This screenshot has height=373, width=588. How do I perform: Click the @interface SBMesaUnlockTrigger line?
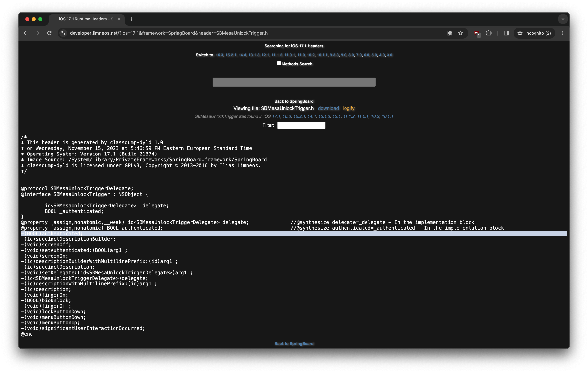coord(85,194)
